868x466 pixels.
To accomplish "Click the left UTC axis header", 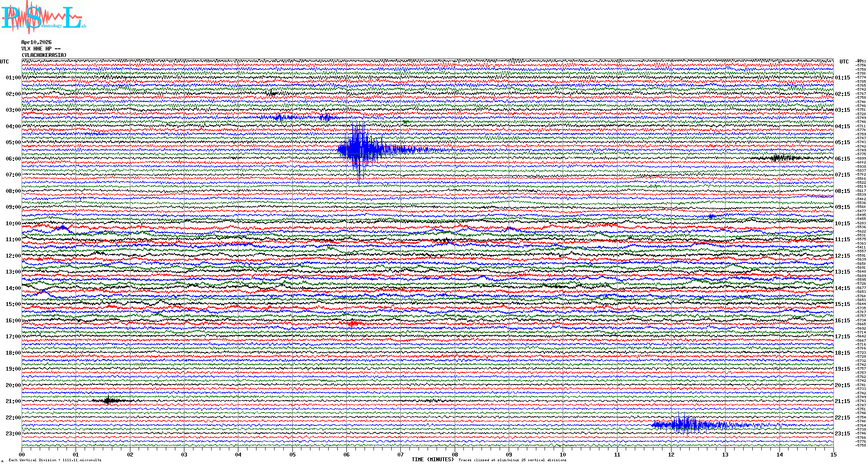I will point(4,62).
